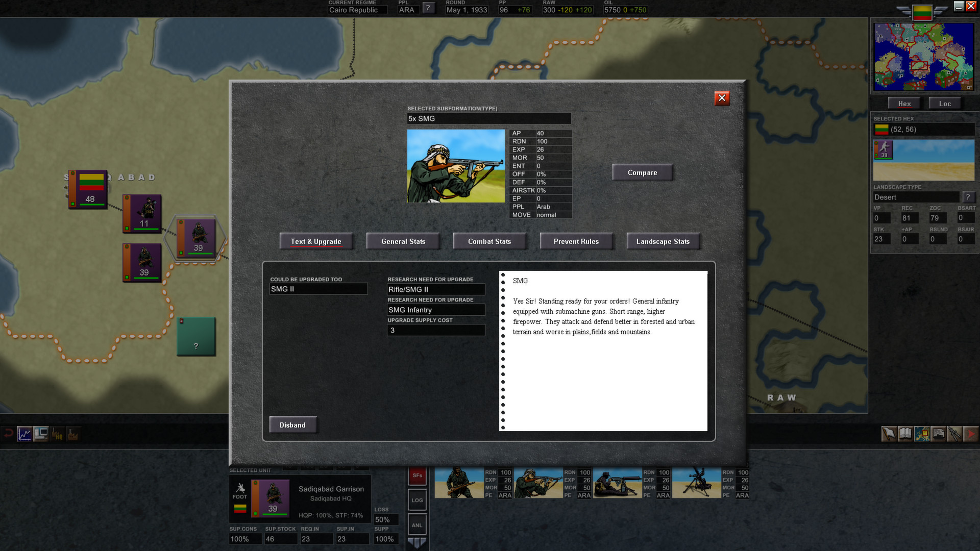Expand the question mark next to PPL ARA
This screenshot has height=551, width=980.
[428, 8]
